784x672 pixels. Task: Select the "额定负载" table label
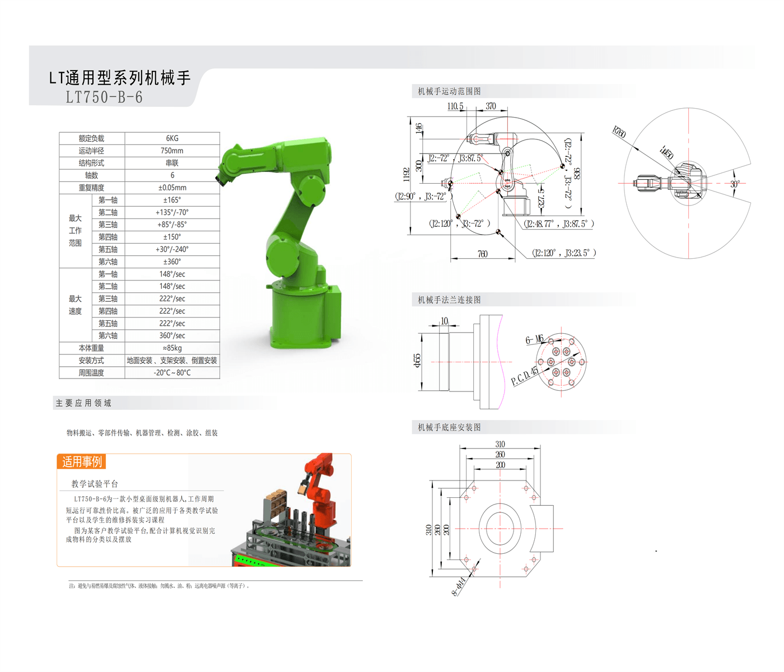91,138
